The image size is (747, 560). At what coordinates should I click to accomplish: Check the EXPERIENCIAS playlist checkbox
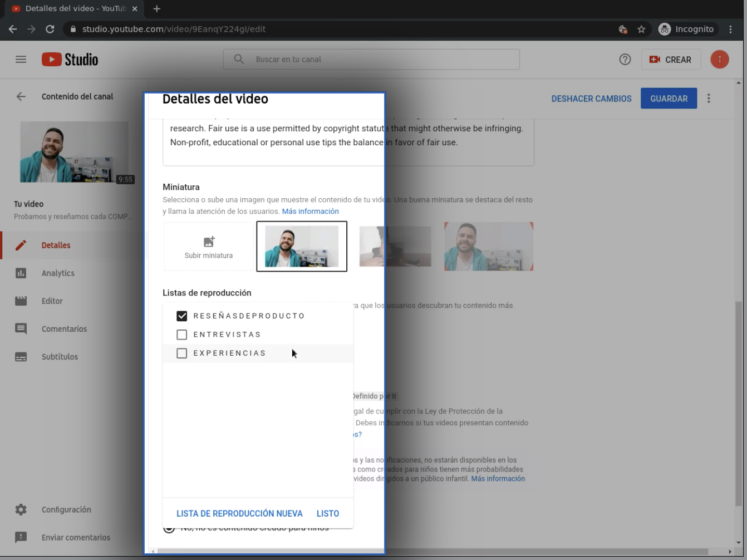click(x=181, y=353)
